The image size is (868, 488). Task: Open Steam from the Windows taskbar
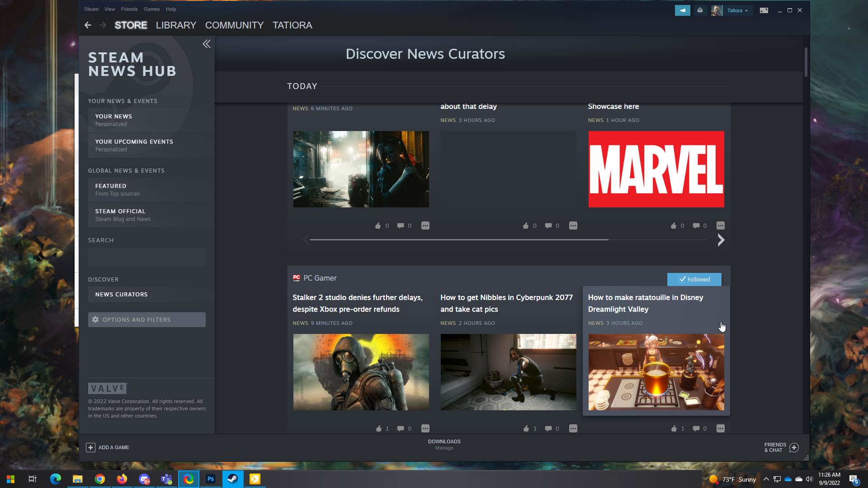(233, 479)
